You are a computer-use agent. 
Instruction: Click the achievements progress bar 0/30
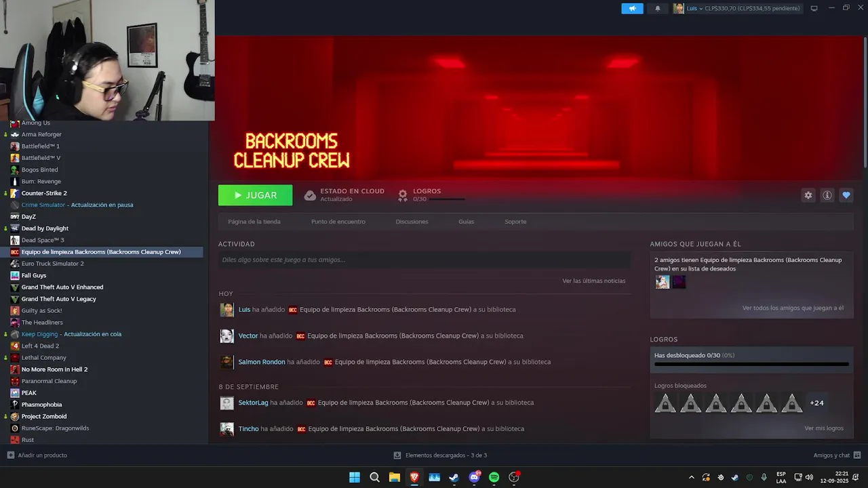tap(751, 364)
